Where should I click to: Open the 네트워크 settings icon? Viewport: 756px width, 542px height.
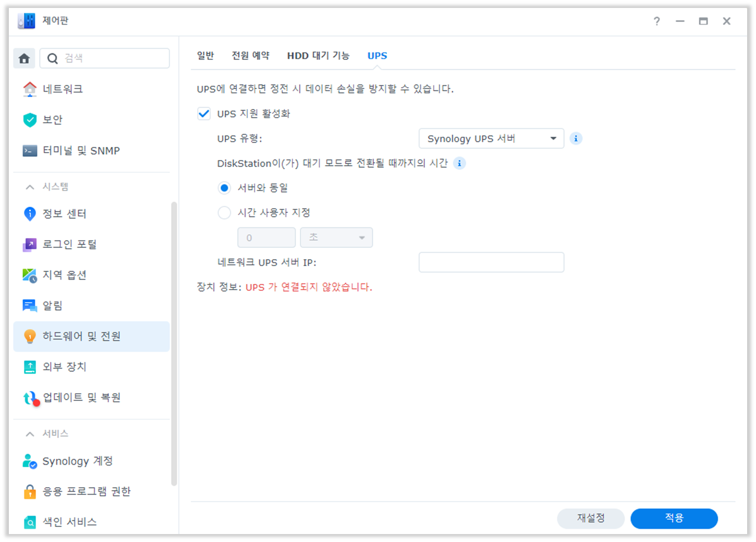click(x=30, y=89)
